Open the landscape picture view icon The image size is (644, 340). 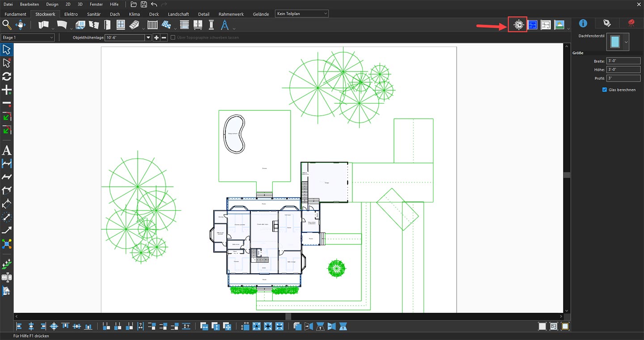tap(559, 25)
